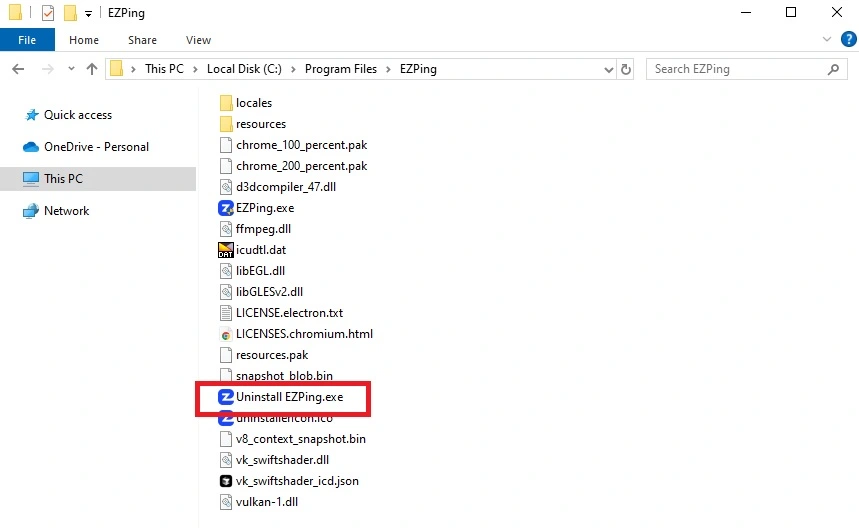The width and height of the screenshot is (859, 528).
Task: Switch to the View ribbon tab
Action: point(198,40)
